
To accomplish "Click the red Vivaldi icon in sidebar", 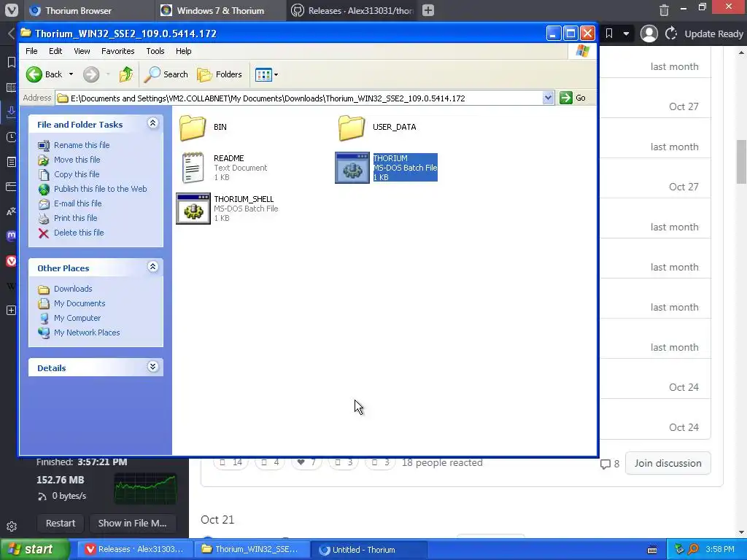I will pyautogui.click(x=11, y=261).
